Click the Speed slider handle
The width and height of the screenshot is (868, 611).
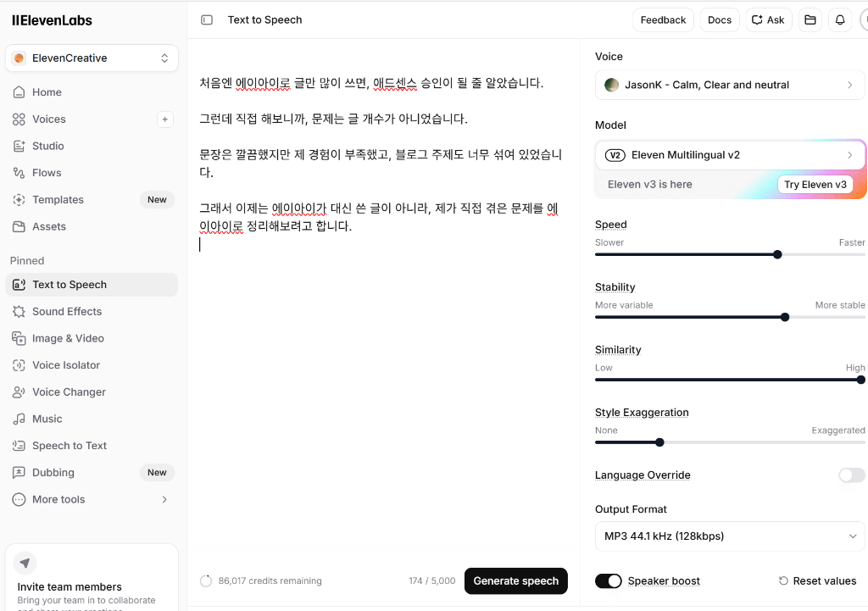[x=777, y=254]
